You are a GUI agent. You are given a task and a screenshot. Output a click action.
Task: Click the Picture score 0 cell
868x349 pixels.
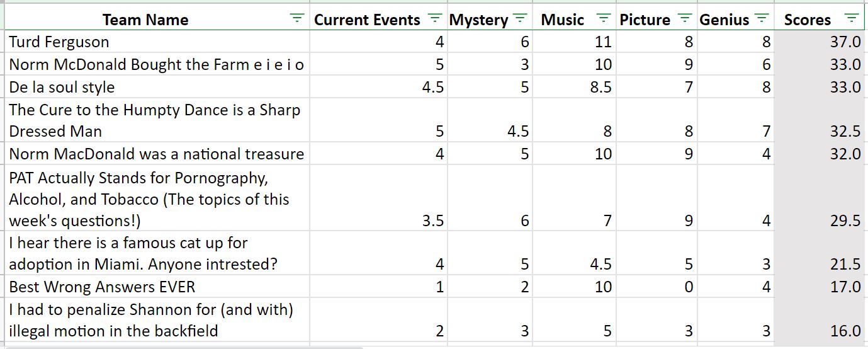(657, 287)
